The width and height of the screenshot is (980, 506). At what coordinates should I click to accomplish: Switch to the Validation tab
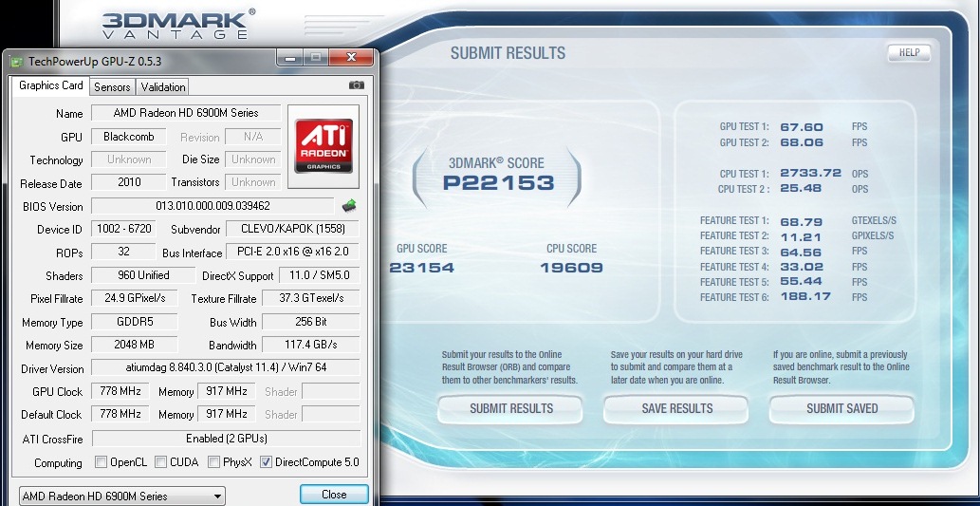pyautogui.click(x=162, y=87)
